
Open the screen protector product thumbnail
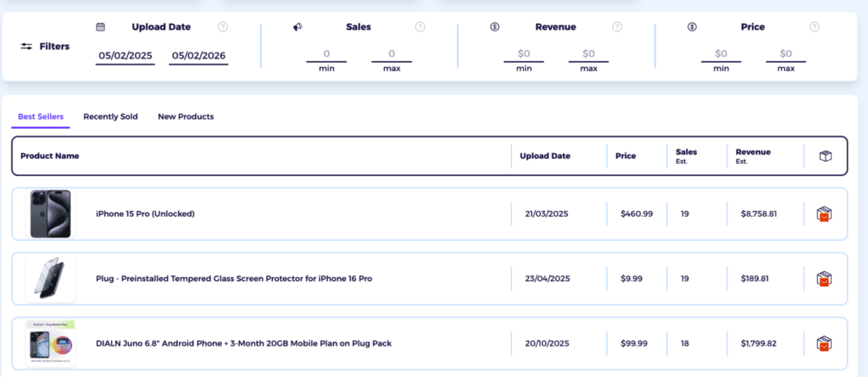click(50, 279)
